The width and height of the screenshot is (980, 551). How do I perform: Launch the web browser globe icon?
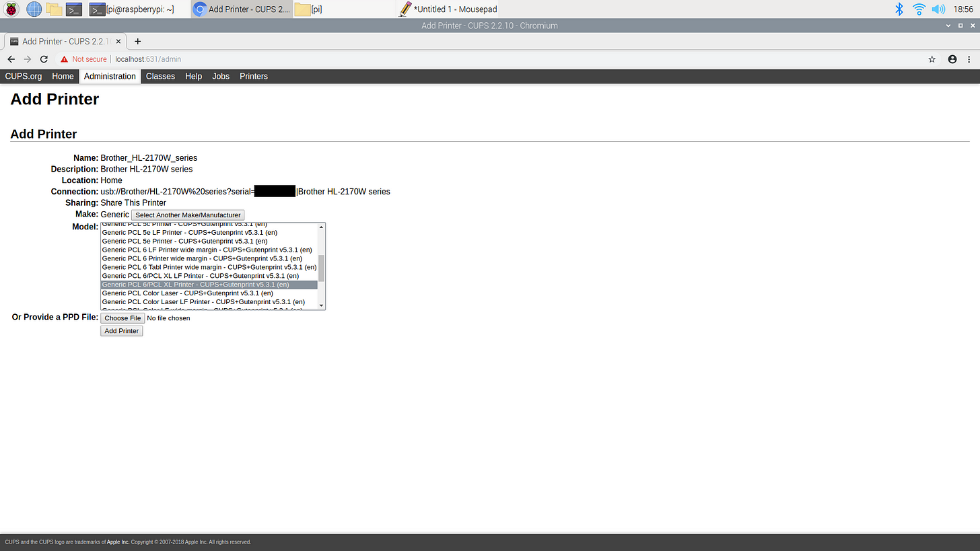pyautogui.click(x=34, y=9)
